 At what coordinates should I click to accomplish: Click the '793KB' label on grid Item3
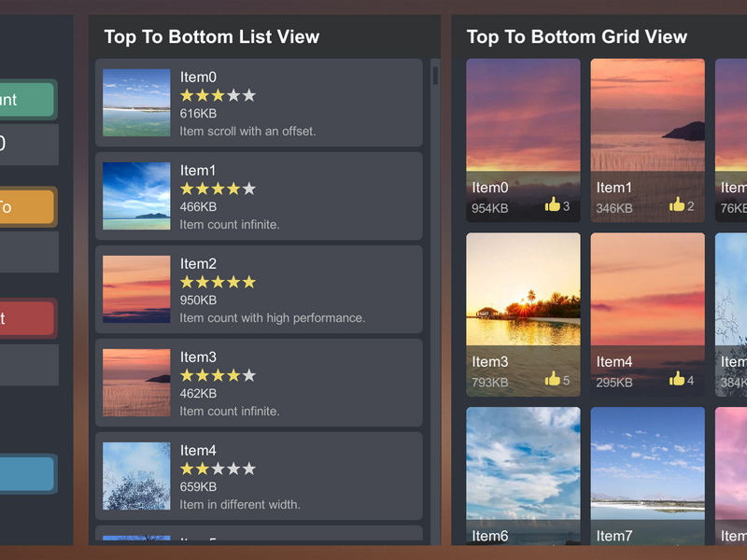point(489,383)
